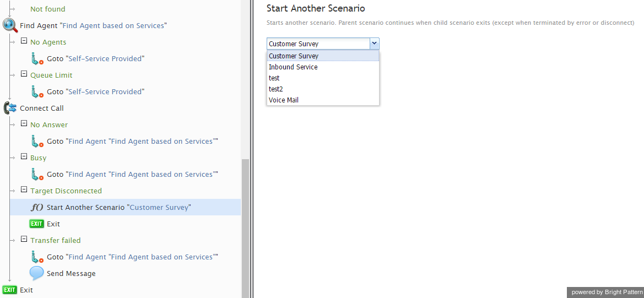Click the Find Agent magnifier icon

pyautogui.click(x=10, y=25)
